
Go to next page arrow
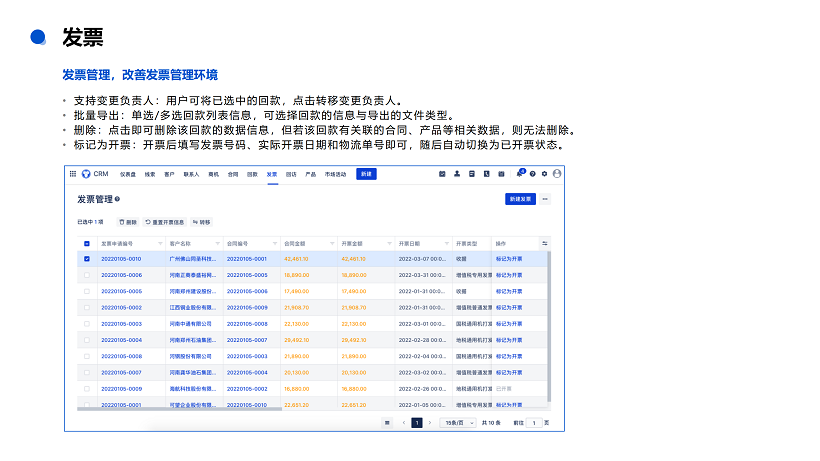[430, 423]
